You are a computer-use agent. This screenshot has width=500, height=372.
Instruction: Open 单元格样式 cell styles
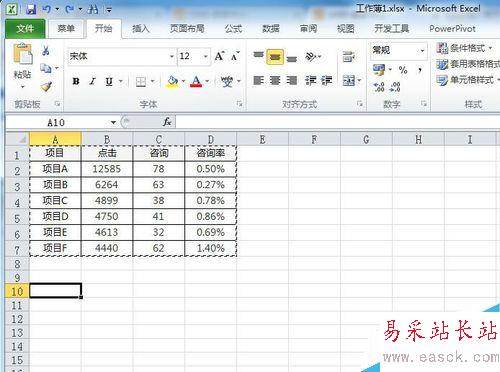coord(468,80)
